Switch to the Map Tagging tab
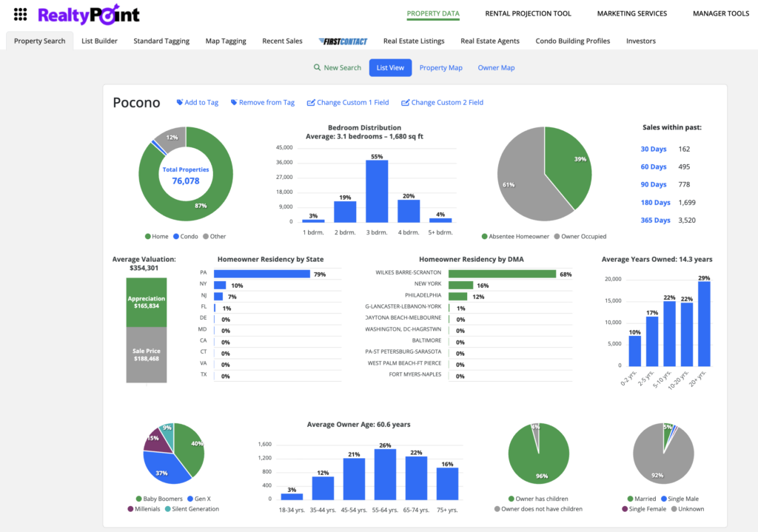 [x=226, y=41]
